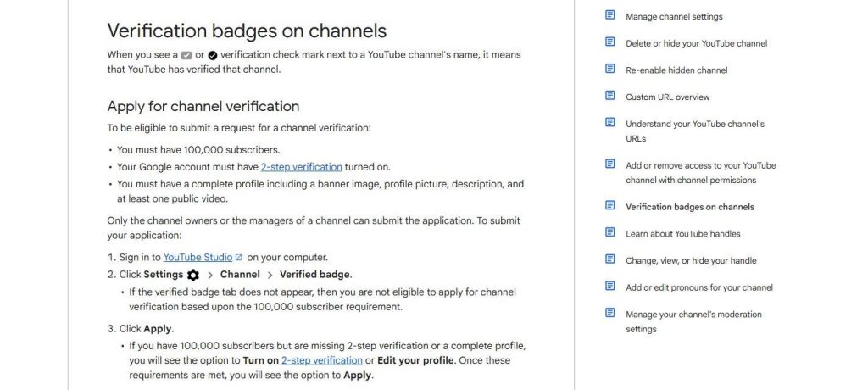868x390 pixels.
Task: Open Add or edit pronouns for your channel
Action: 699,287
